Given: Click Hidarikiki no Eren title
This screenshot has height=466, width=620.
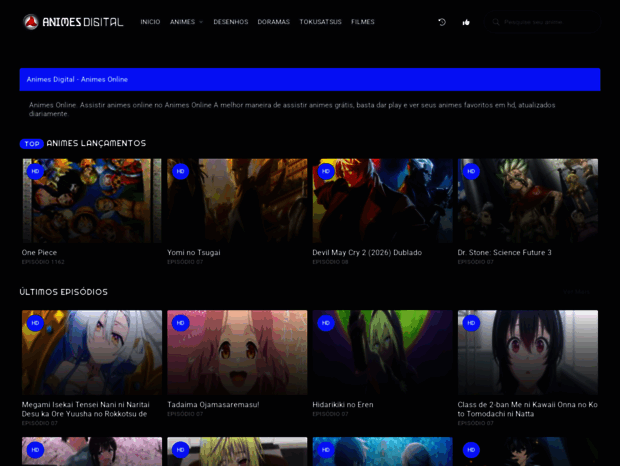Looking at the screenshot, I should (x=343, y=405).
